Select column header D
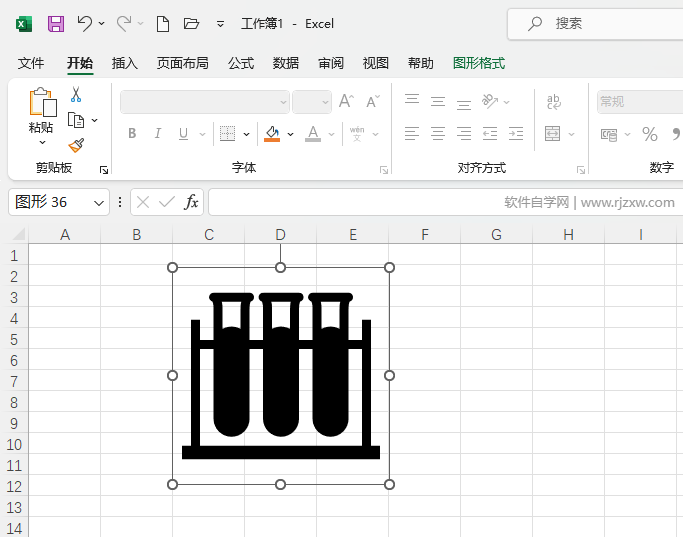 [x=281, y=235]
